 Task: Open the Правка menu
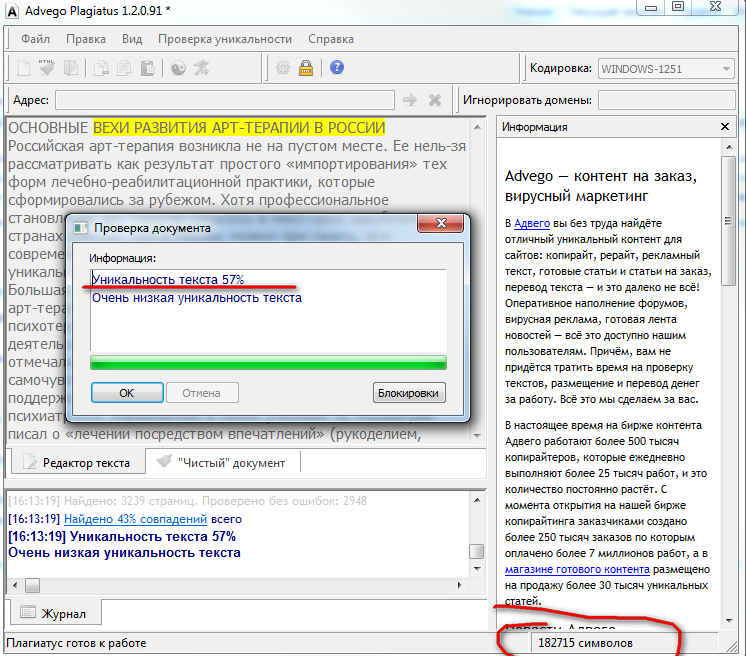[86, 39]
